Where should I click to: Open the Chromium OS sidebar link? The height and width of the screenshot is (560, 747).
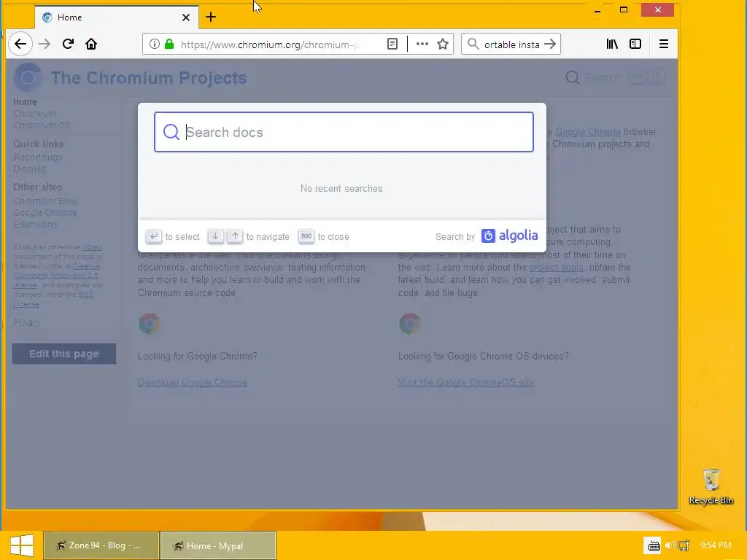click(42, 125)
